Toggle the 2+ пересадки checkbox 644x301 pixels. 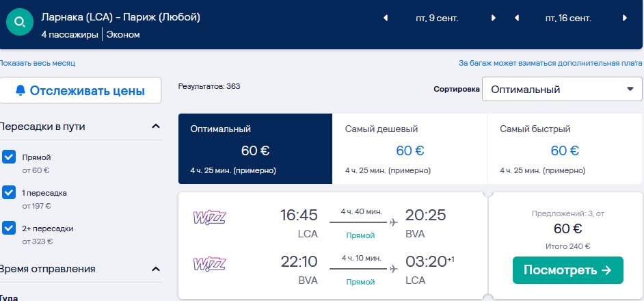[9, 228]
